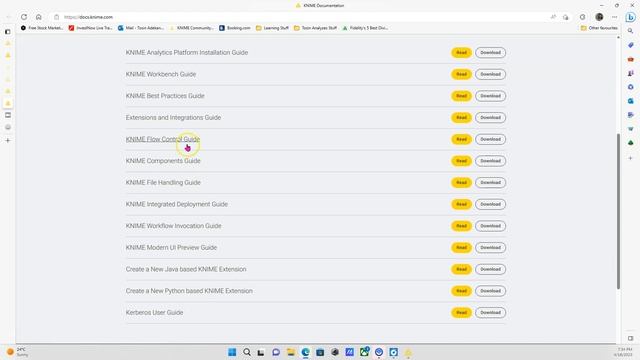
Task: Open the KNIME Integrated Deployment Guide link
Action: tap(176, 204)
